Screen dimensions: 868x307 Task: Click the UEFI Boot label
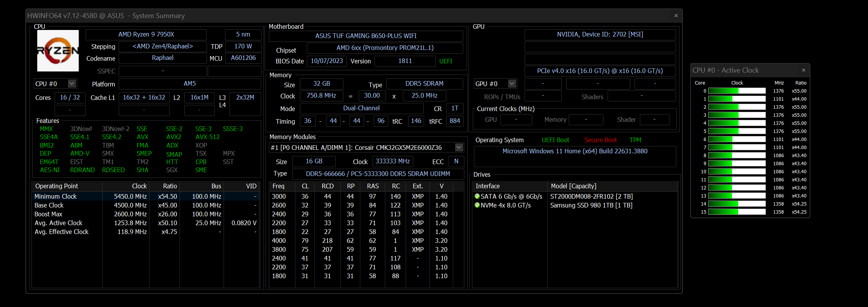point(555,140)
